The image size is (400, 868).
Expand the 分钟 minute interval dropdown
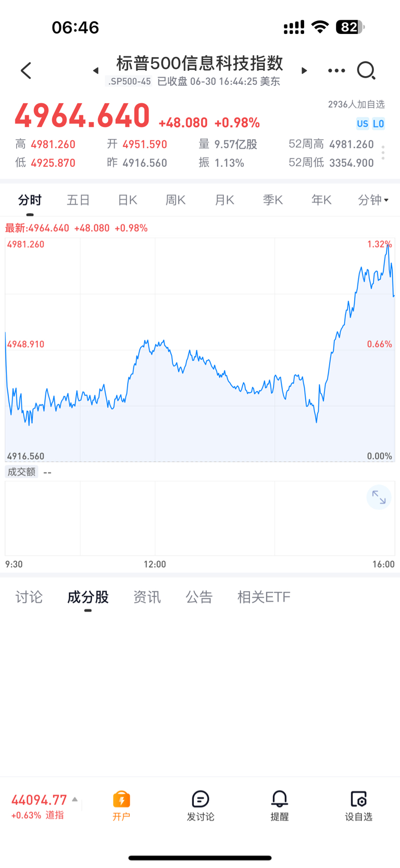(373, 200)
